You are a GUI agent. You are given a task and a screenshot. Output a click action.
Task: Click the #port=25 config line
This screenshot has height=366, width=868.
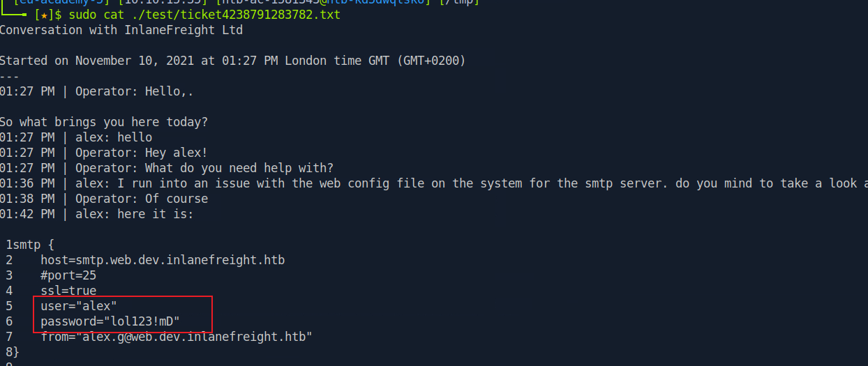[68, 275]
